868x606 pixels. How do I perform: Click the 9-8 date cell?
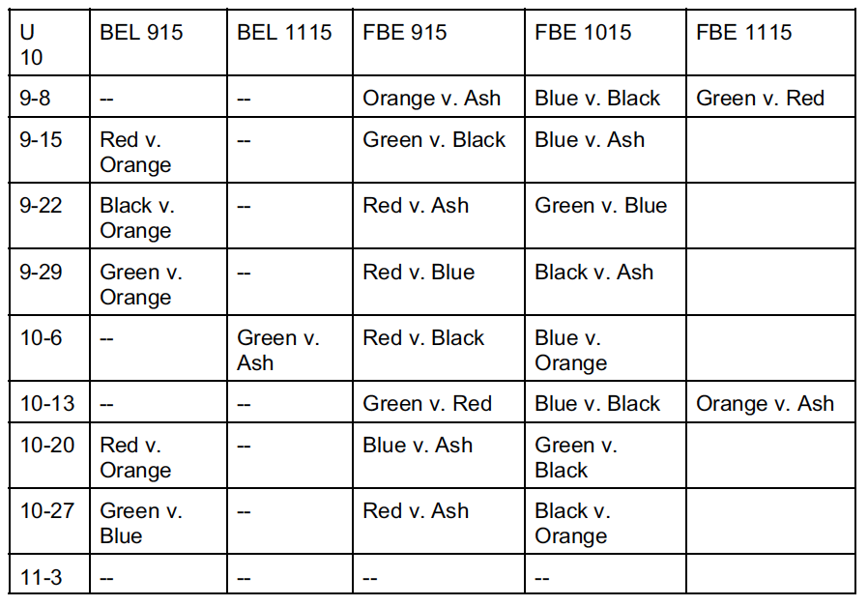point(36,98)
